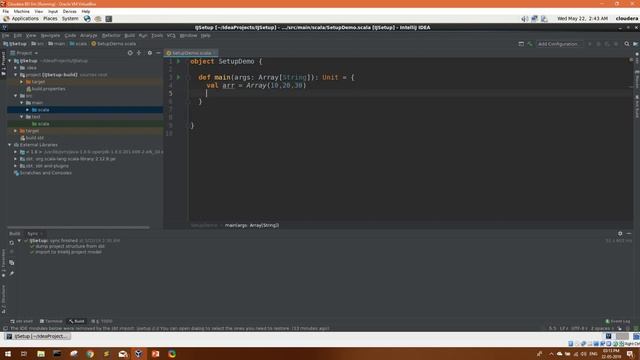Click the Build tool window button at bottom

point(76,321)
